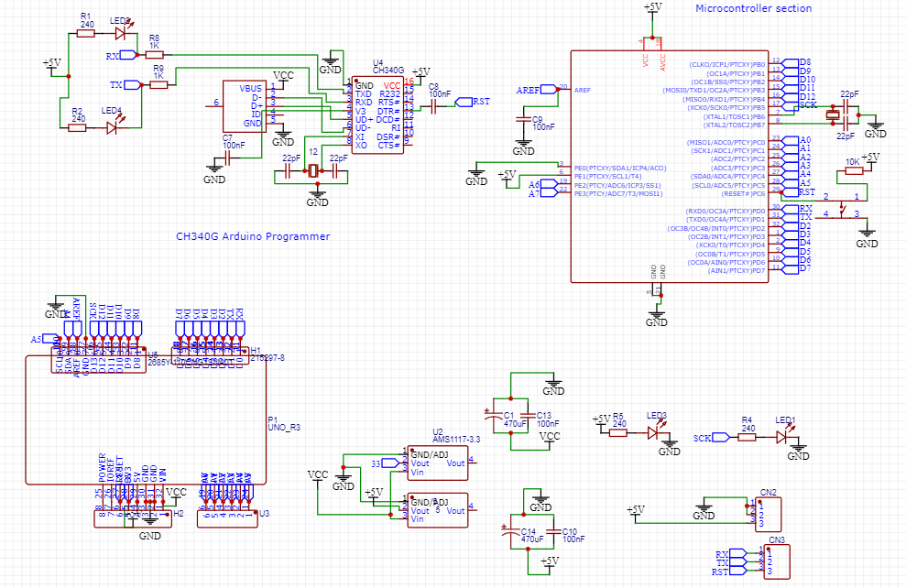The height and width of the screenshot is (588, 906).
Task: Select the 33 net flag at the regulator
Action: [385, 463]
